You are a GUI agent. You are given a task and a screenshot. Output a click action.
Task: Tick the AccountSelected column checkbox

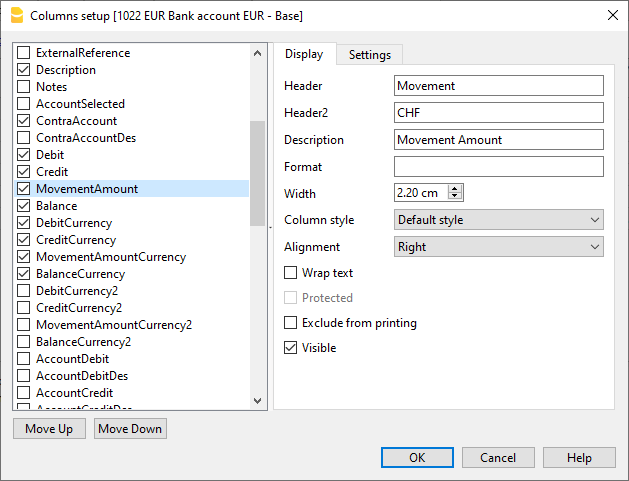tap(24, 104)
